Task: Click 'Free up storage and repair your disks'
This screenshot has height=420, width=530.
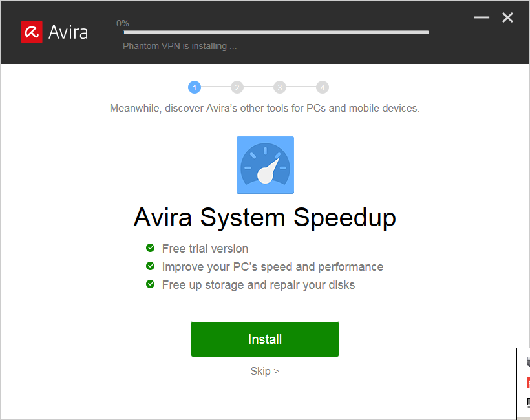Action: 259,285
